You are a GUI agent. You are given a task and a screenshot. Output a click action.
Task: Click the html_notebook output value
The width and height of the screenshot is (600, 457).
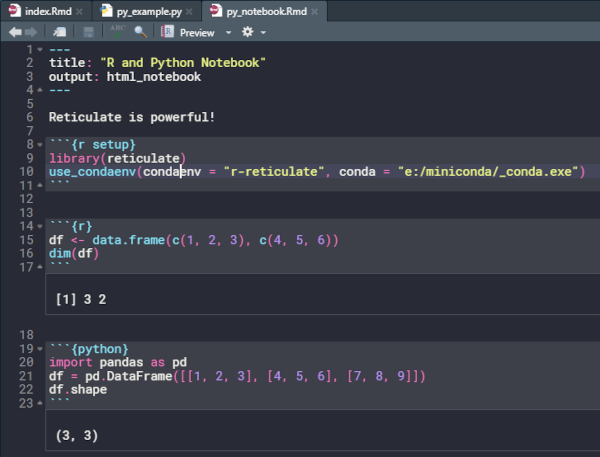point(154,77)
